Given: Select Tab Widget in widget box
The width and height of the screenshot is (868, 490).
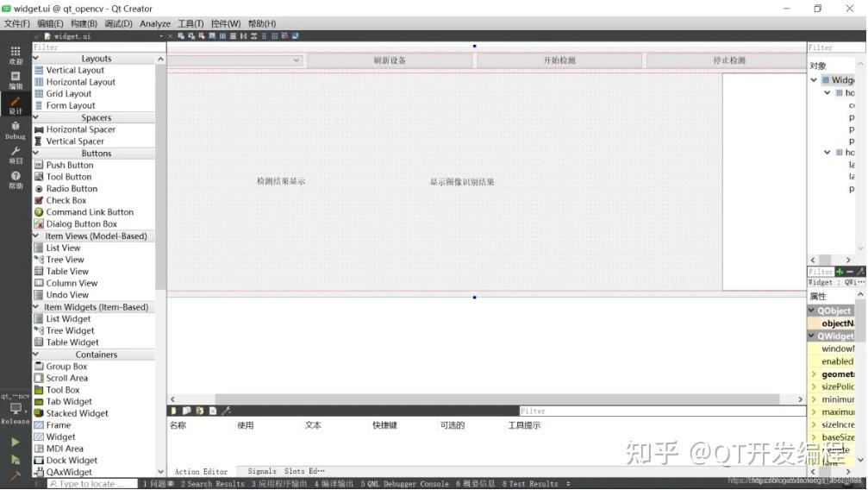Looking at the screenshot, I should (x=69, y=401).
